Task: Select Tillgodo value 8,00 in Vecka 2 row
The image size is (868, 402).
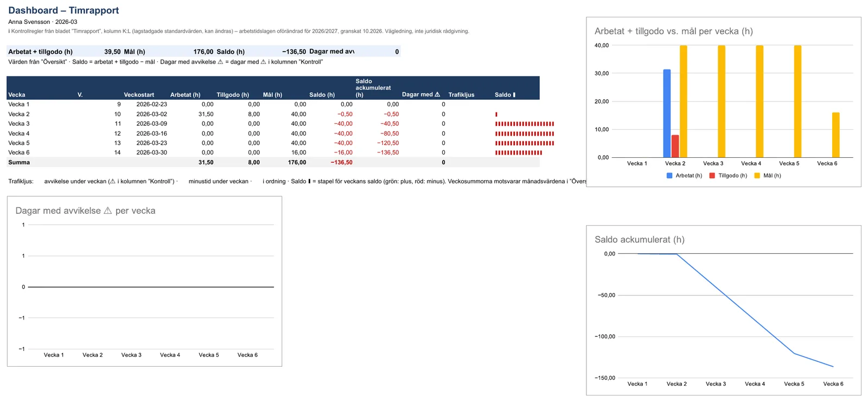Action: pyautogui.click(x=254, y=114)
